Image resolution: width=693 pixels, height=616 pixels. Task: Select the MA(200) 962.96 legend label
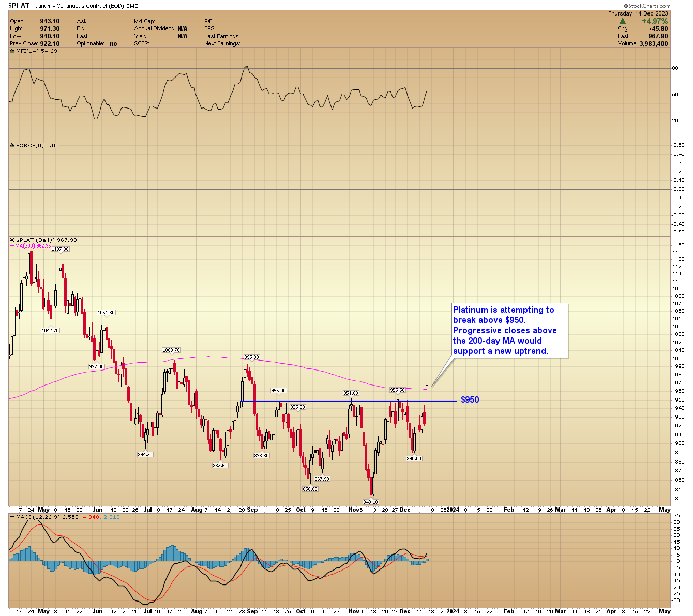pos(33,246)
